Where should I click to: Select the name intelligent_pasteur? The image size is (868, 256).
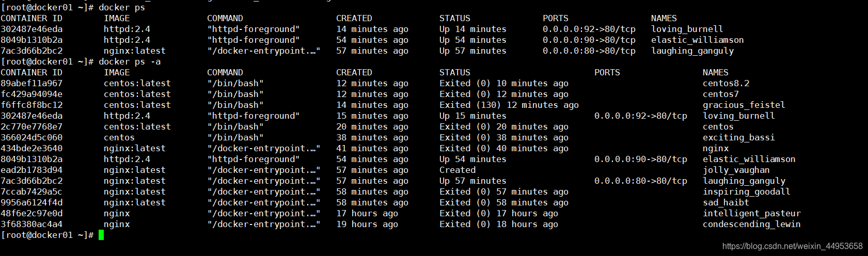[752, 213]
